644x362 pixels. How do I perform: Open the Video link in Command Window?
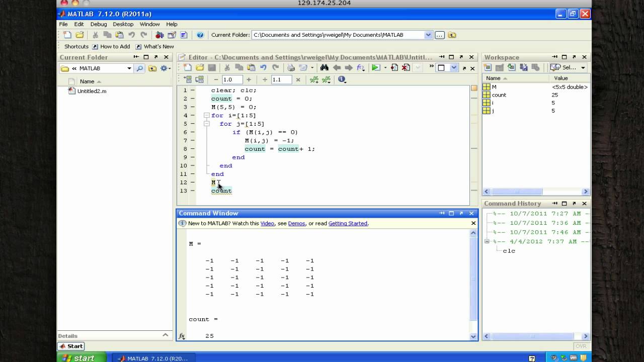[x=267, y=223]
